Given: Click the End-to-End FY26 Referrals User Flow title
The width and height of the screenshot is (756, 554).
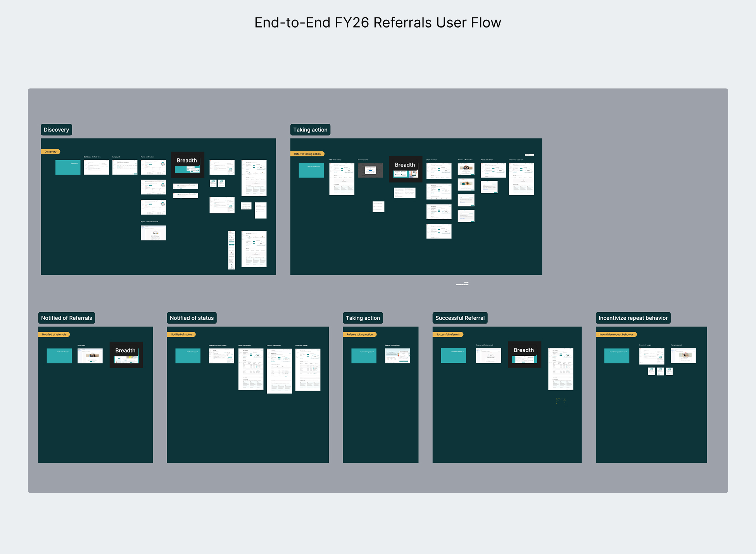Looking at the screenshot, I should pos(378,23).
